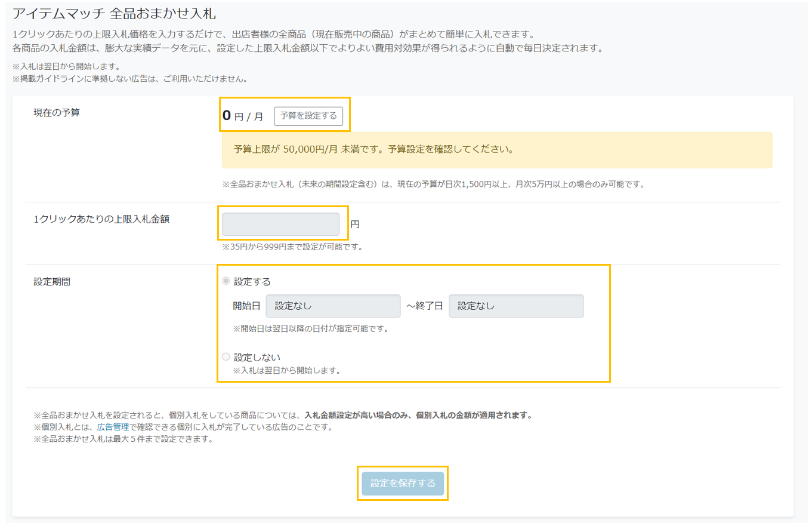Viewport: 812px width, 523px height.
Task: Open the 終了日 date field
Action: tap(516, 306)
